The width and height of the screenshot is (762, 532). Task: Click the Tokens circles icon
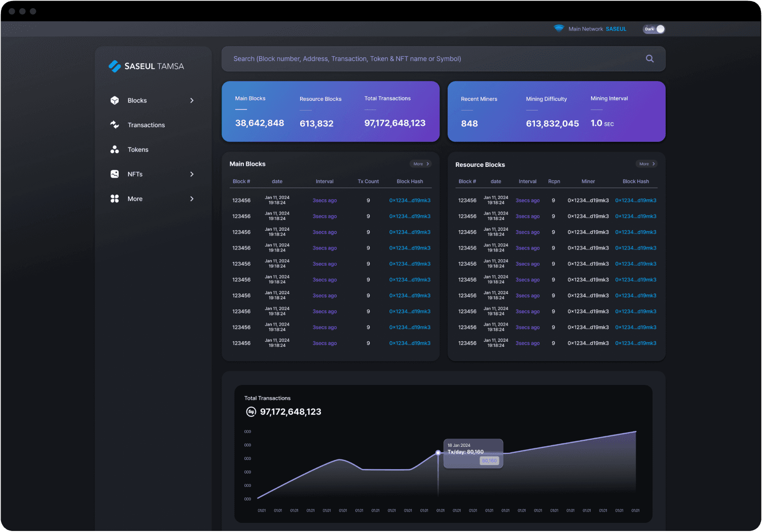click(115, 150)
